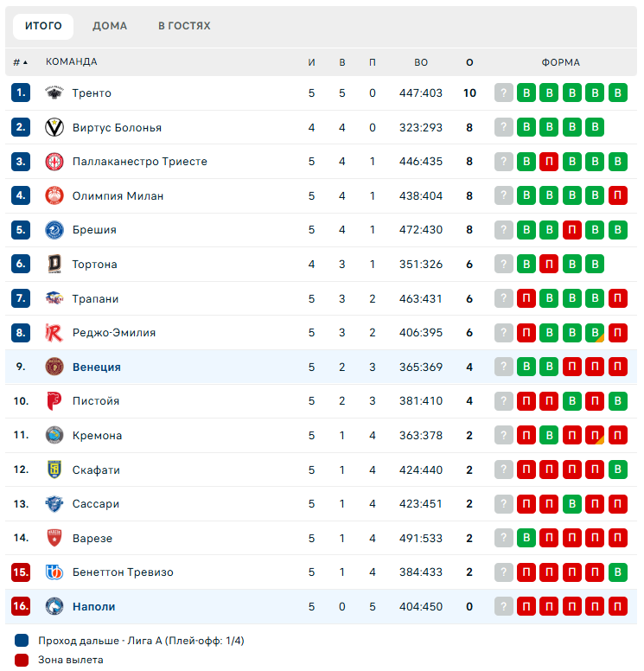Click the Pistoia team logo
This screenshot has height=671, width=644.
tap(54, 401)
